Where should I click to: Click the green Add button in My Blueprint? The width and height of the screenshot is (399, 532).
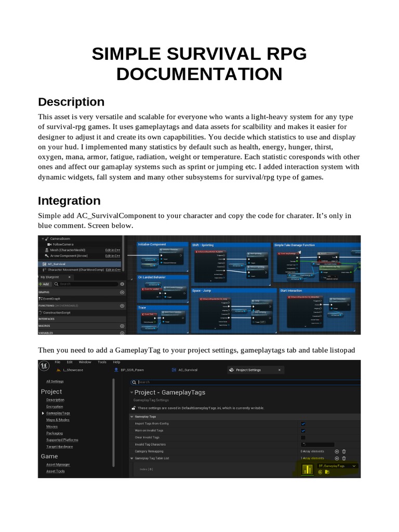pos(44,284)
